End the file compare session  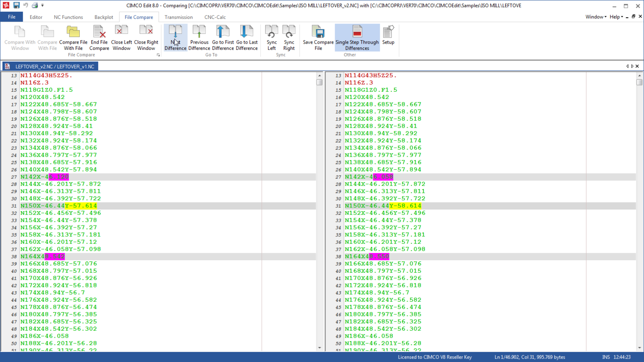(x=99, y=38)
